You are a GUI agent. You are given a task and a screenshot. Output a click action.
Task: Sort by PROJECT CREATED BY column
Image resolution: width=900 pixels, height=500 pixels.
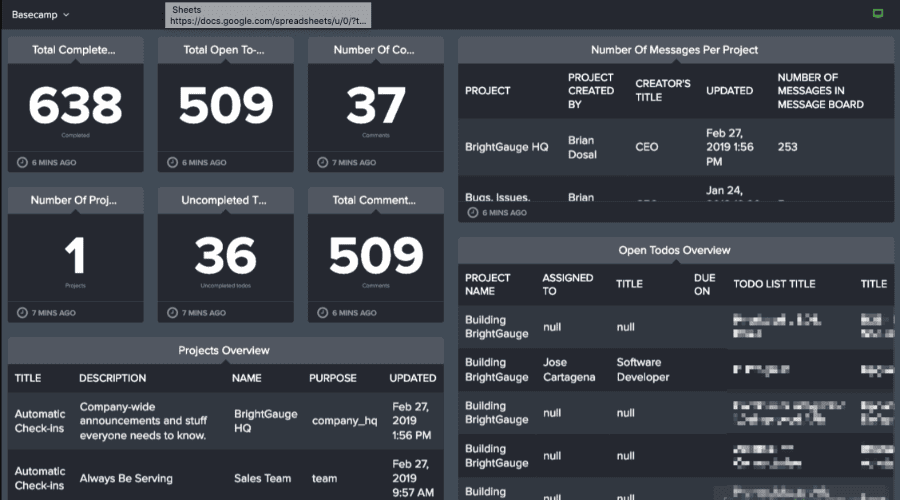click(591, 91)
